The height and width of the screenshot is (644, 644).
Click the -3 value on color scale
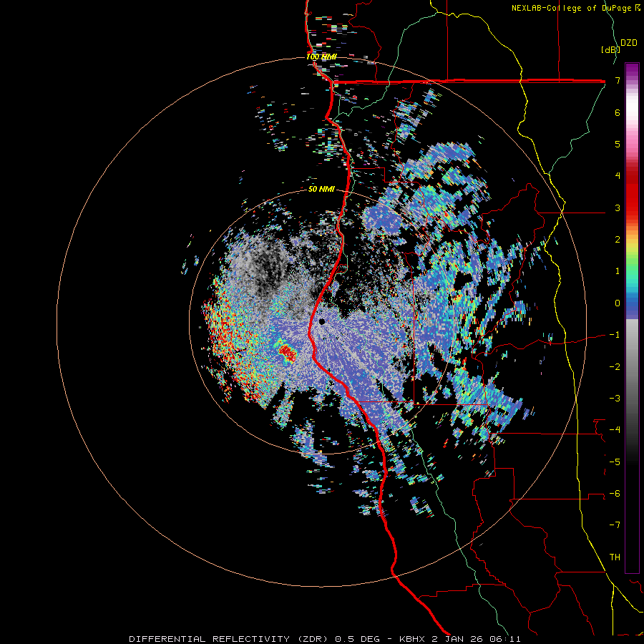pos(615,399)
